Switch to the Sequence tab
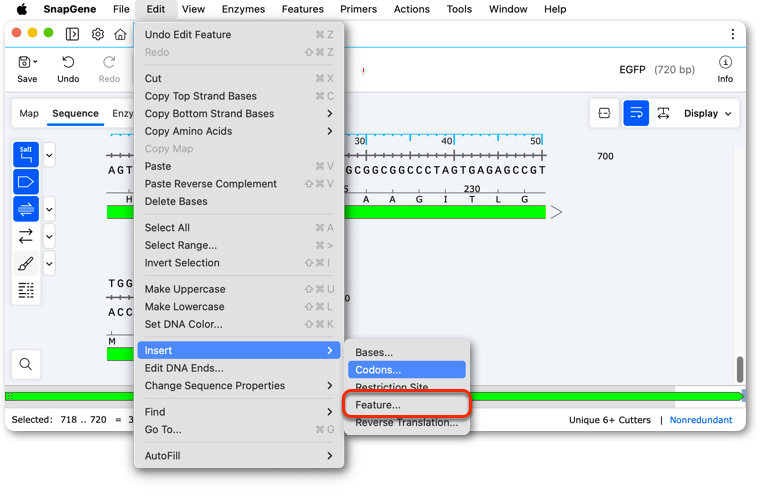Viewport: 762px width, 501px height. [x=75, y=113]
